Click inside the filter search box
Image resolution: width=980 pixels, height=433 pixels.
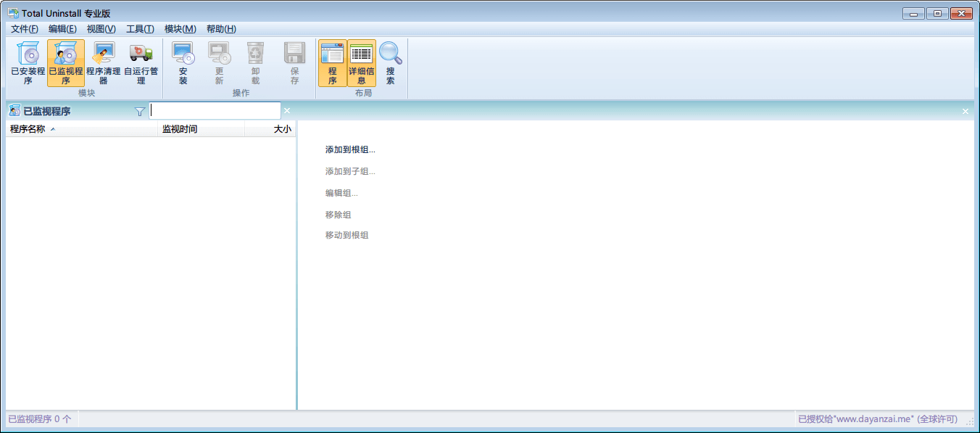[x=215, y=110]
